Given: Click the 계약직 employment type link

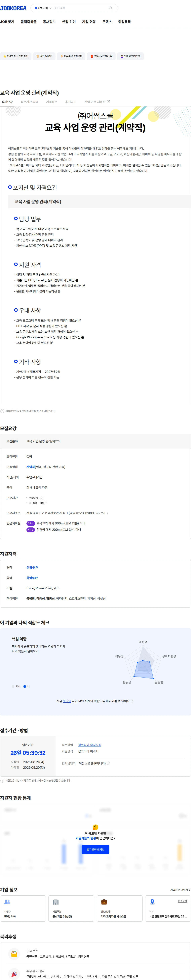Looking at the screenshot, I should pos(30,467).
